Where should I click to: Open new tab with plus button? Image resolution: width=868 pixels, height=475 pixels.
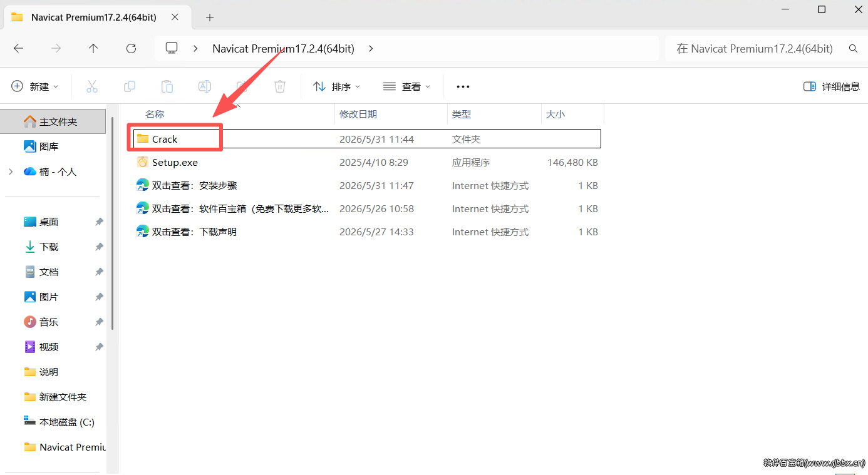pos(210,17)
